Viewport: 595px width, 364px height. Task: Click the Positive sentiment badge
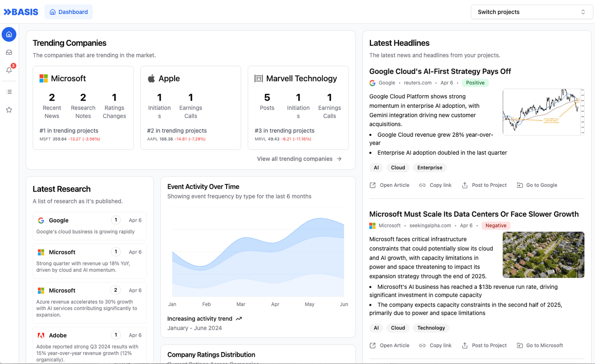[x=475, y=83]
